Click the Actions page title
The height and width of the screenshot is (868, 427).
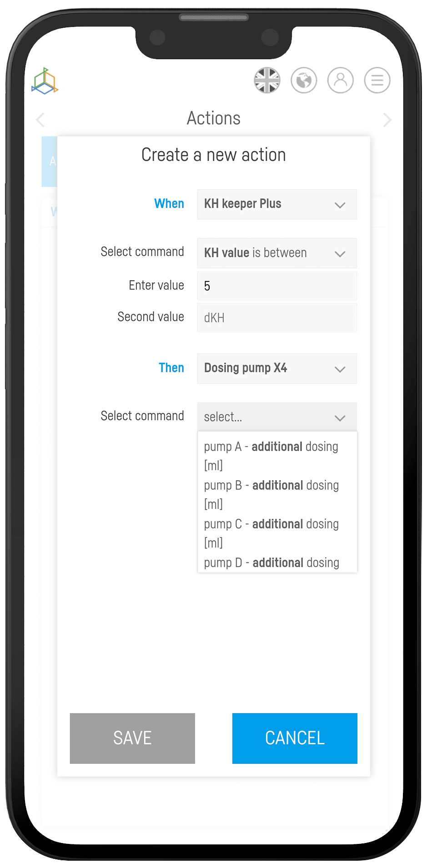214,118
